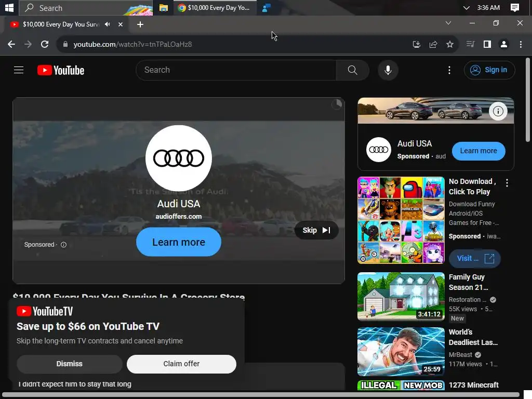This screenshot has height=399, width=532.
Task: Open the Windows Start menu
Action: pos(9,7)
